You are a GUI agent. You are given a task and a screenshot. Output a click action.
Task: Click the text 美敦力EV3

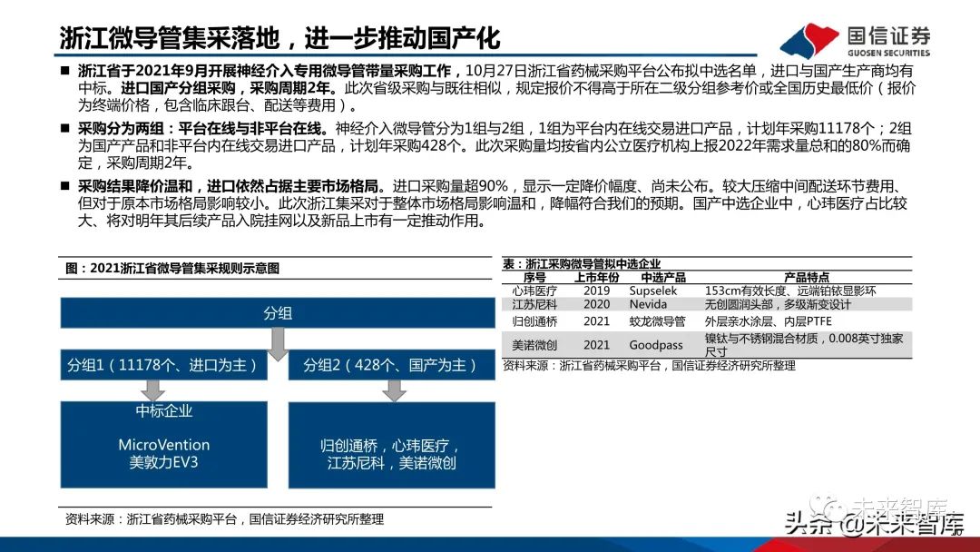pos(163,463)
